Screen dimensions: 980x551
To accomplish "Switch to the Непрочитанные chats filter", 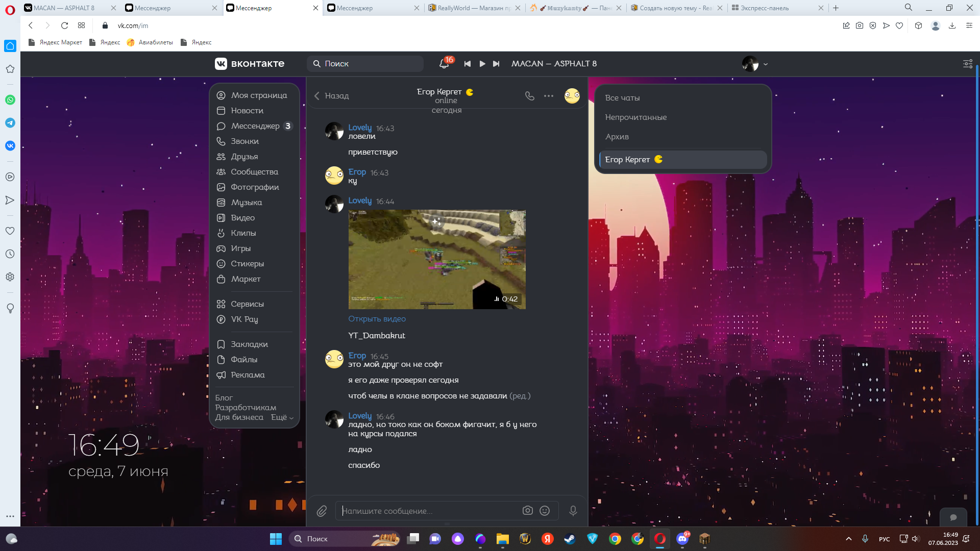I will [636, 117].
